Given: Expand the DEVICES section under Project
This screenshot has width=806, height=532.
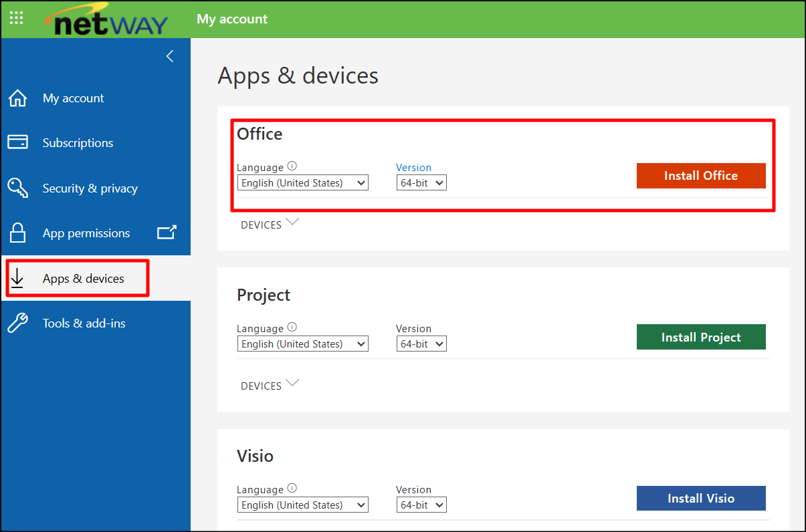Looking at the screenshot, I should tap(270, 386).
